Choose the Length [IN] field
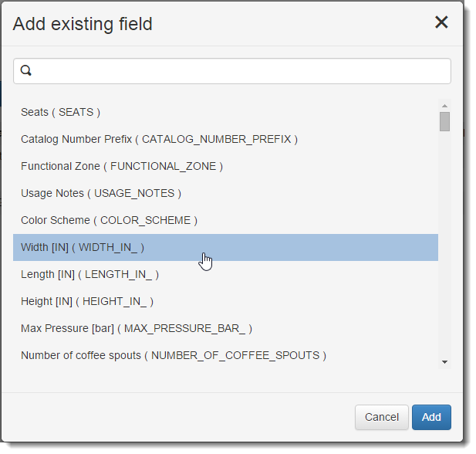This screenshot has height=454, width=476. 89,274
